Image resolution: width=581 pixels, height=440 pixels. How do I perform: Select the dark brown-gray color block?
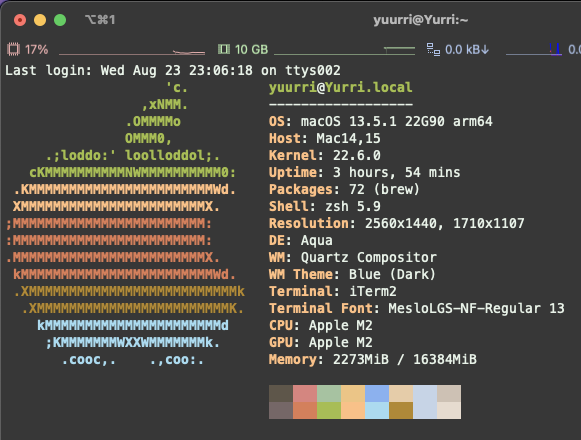[281, 393]
